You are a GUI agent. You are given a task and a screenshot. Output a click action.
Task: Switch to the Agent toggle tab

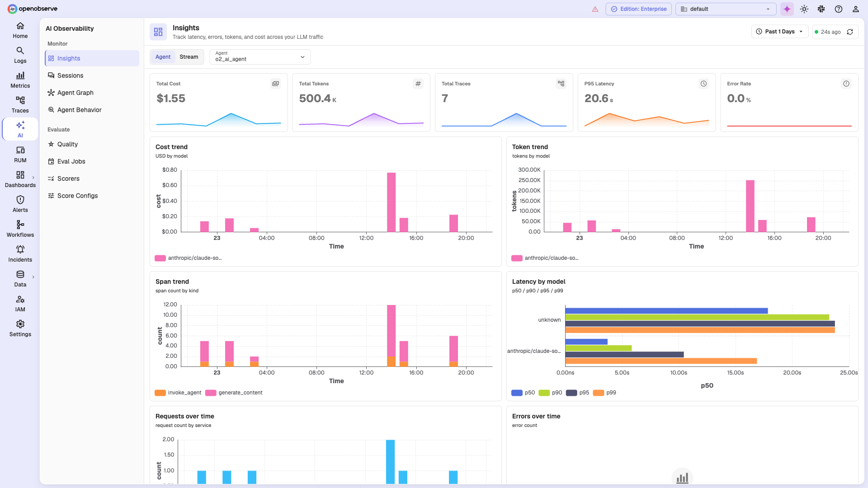[163, 57]
